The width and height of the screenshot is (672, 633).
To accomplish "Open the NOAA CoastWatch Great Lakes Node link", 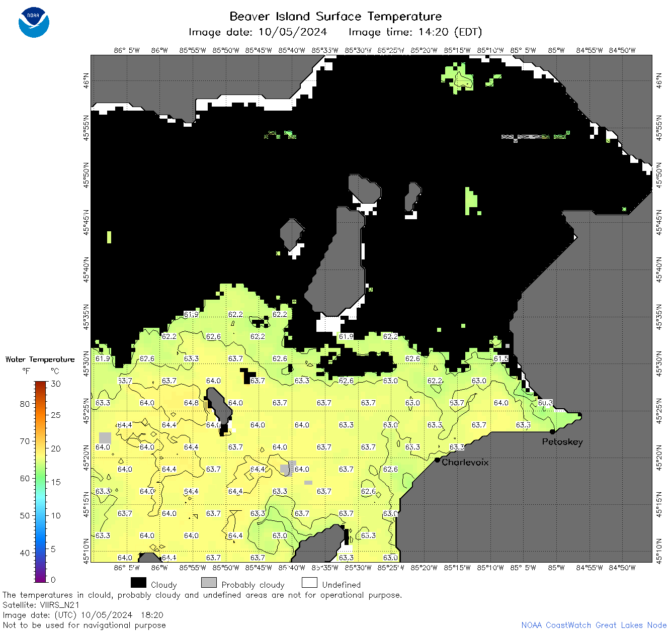I will point(594,625).
